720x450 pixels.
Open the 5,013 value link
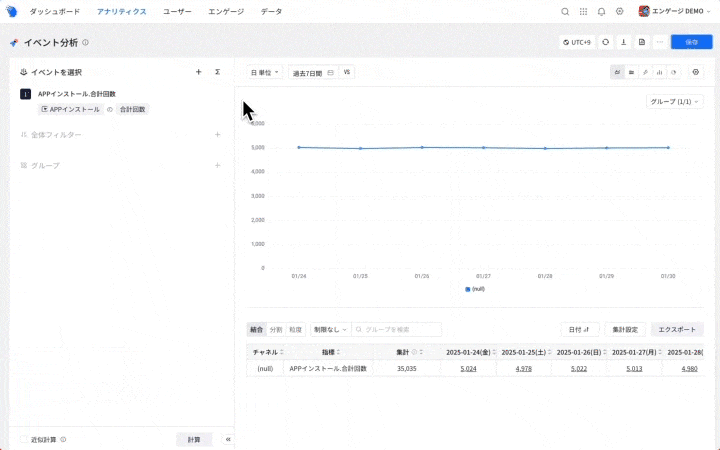point(634,369)
